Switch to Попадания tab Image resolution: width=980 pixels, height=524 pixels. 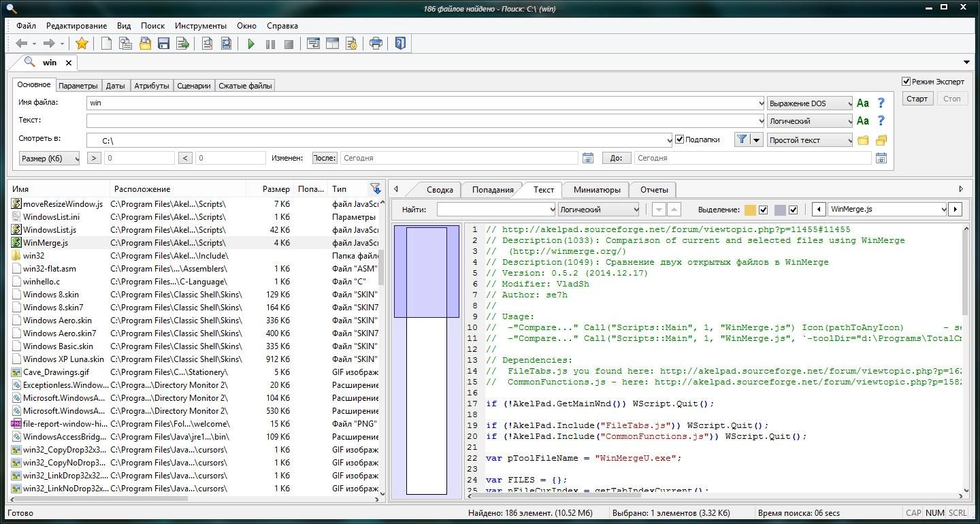(x=493, y=190)
